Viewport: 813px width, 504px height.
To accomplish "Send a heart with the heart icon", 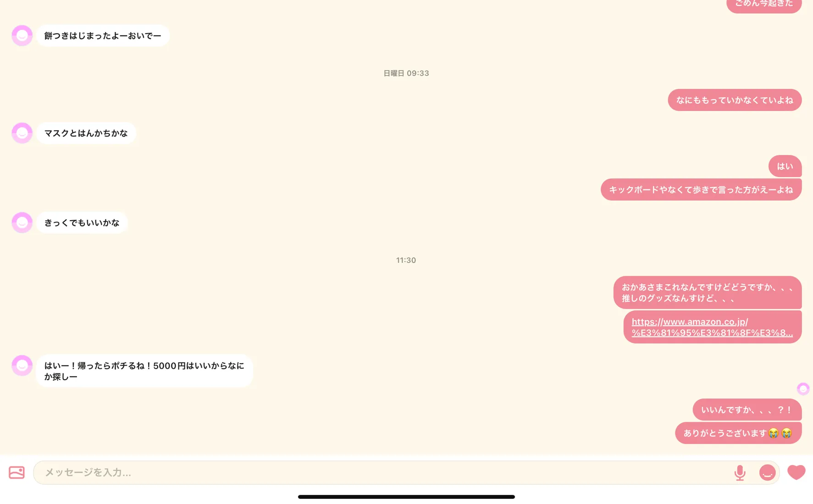I will tap(796, 472).
